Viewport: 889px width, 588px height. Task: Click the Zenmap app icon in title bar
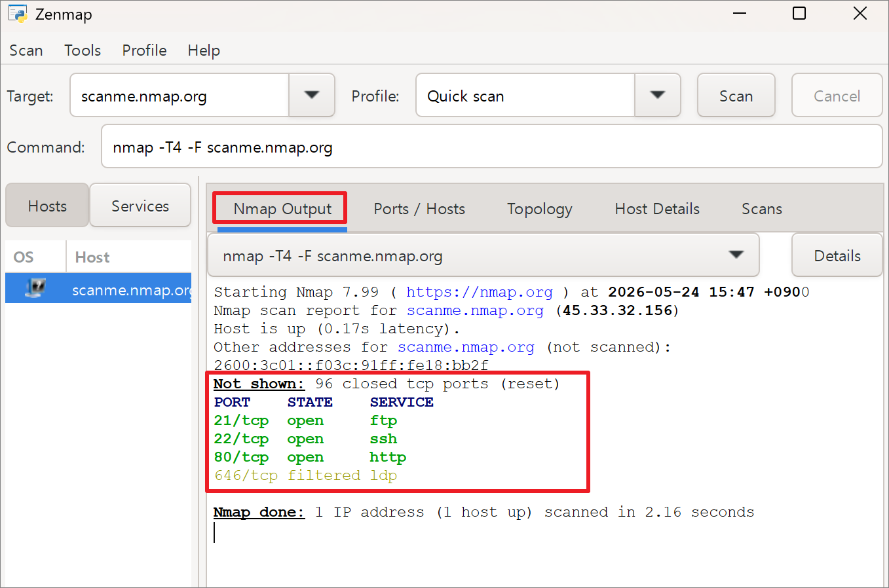18,14
